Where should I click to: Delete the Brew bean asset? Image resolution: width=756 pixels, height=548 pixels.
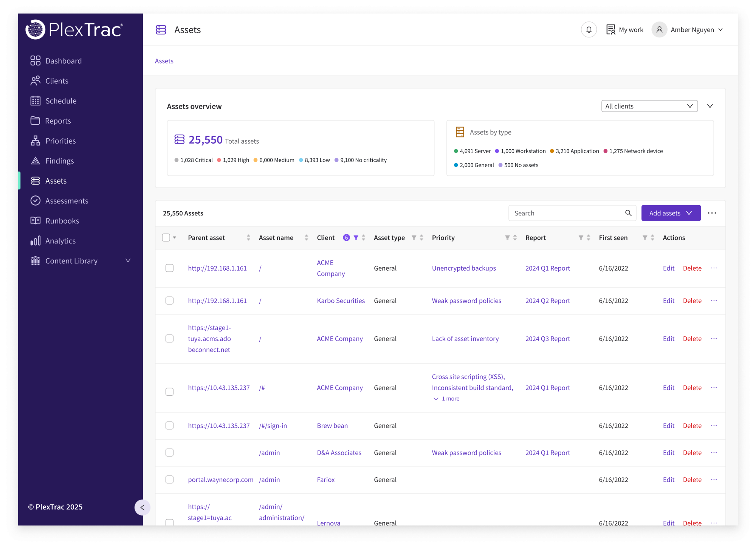point(692,426)
